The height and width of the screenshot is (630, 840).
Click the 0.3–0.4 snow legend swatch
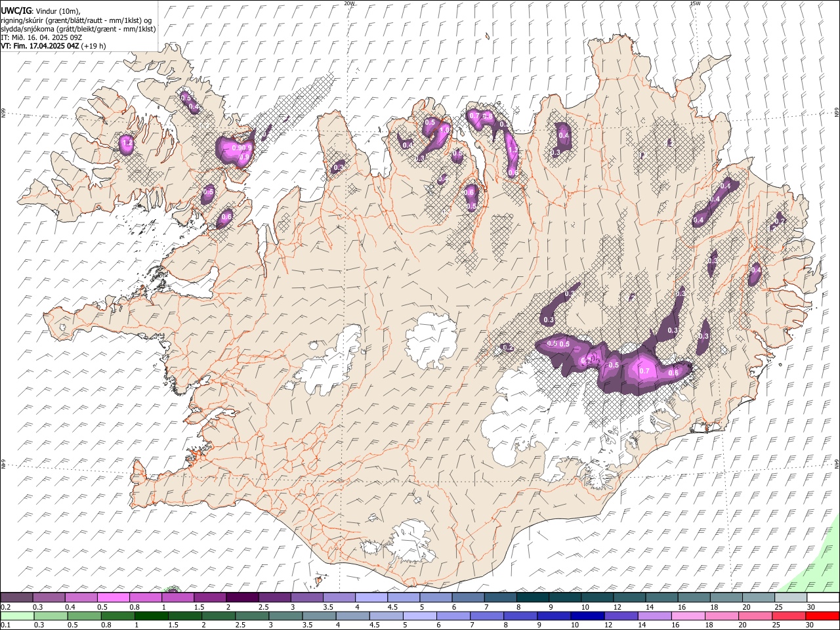pos(49,597)
